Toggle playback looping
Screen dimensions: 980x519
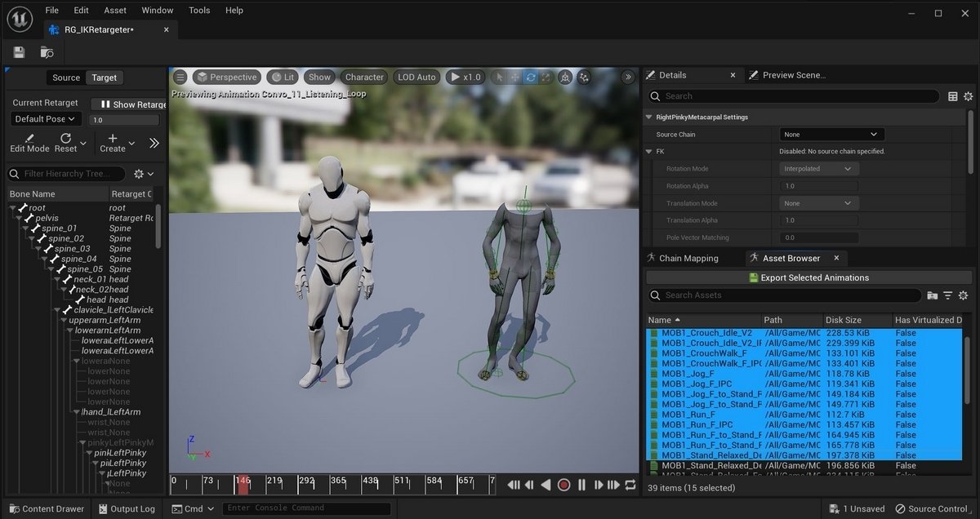[x=630, y=485]
